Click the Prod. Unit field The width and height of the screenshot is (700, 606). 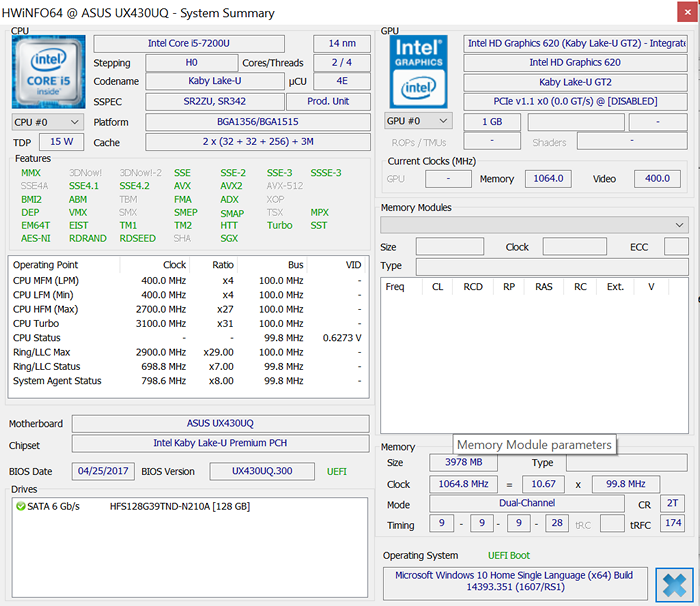[328, 101]
